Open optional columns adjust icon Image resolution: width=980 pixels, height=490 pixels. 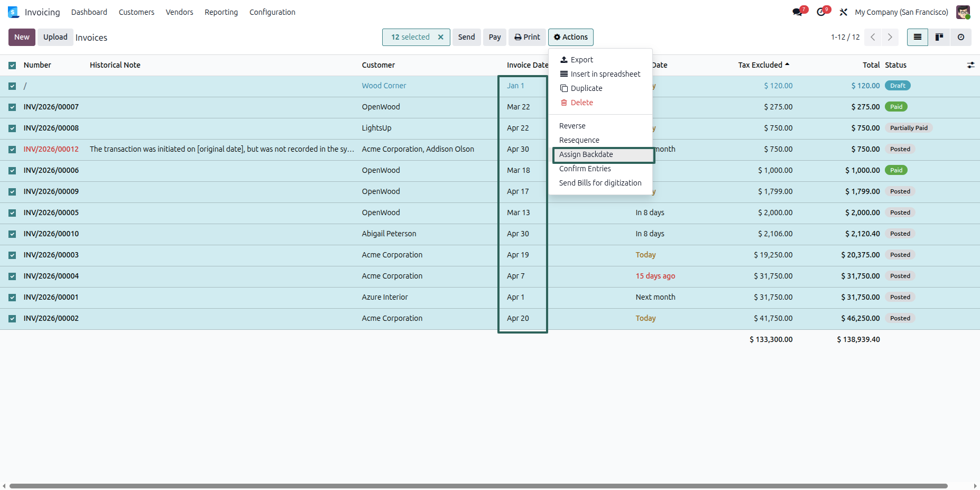click(971, 65)
